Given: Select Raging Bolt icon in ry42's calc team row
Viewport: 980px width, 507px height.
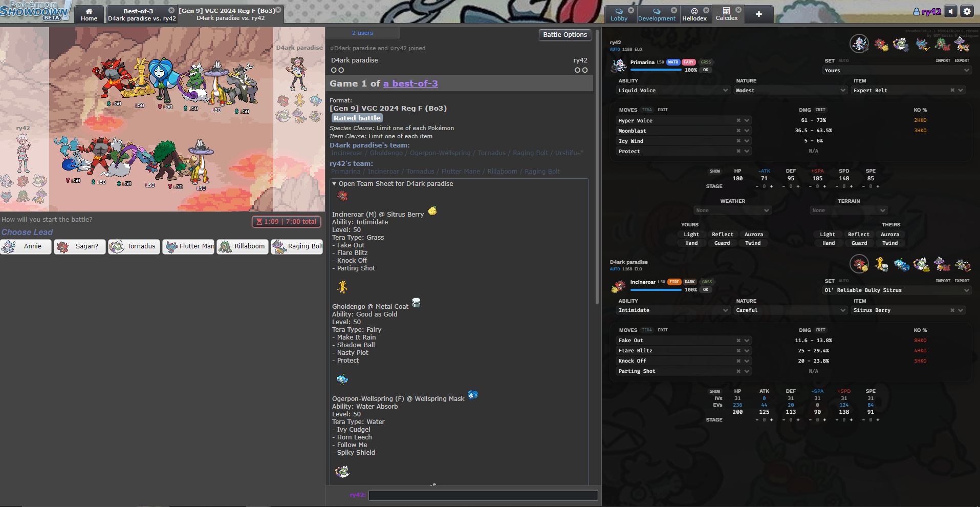Looking at the screenshot, I should click(963, 45).
